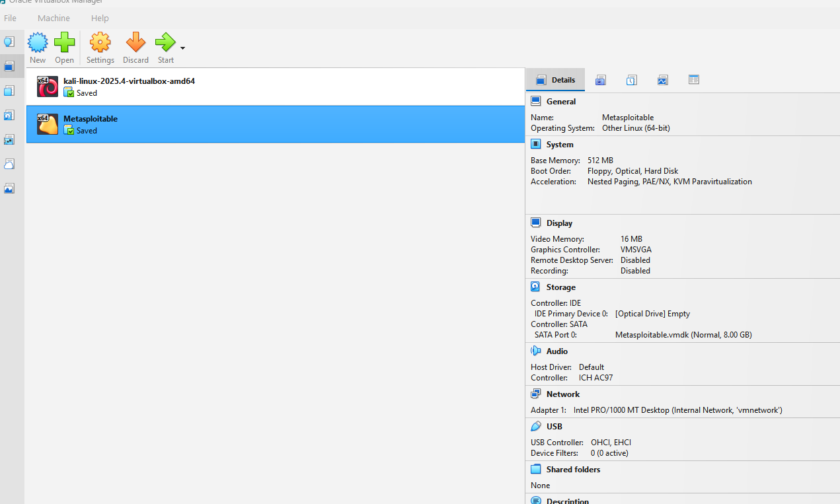Open the Logs viewer icon

(x=631, y=79)
